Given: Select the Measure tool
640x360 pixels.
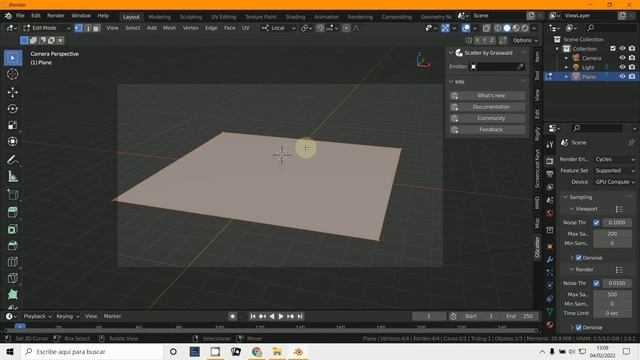Looking at the screenshot, I should [x=13, y=176].
